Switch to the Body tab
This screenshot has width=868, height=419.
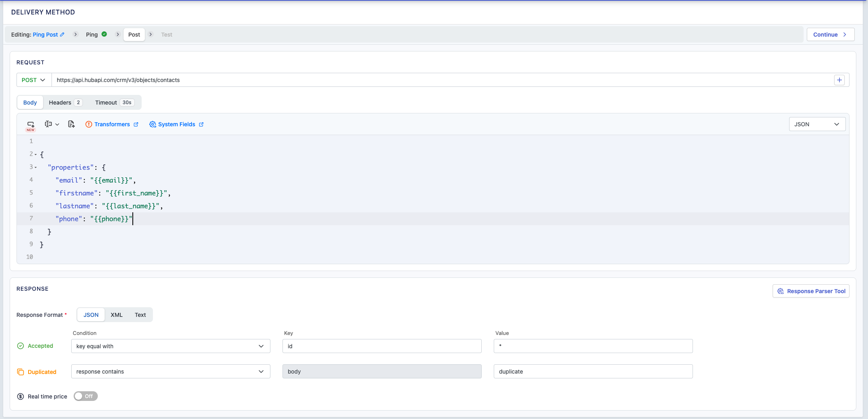(x=30, y=103)
